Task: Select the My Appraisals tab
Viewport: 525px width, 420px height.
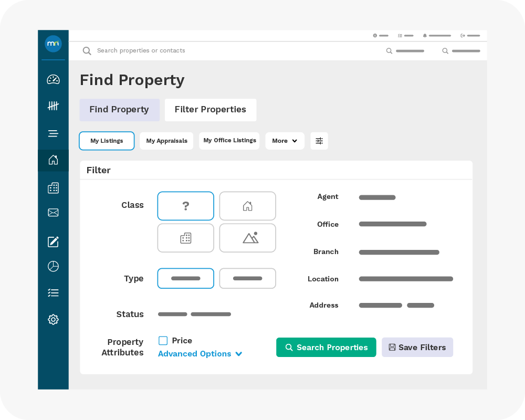Action: (166, 141)
